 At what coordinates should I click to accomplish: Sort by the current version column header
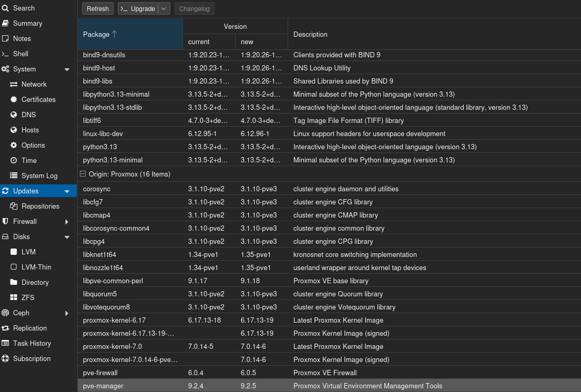coord(209,42)
